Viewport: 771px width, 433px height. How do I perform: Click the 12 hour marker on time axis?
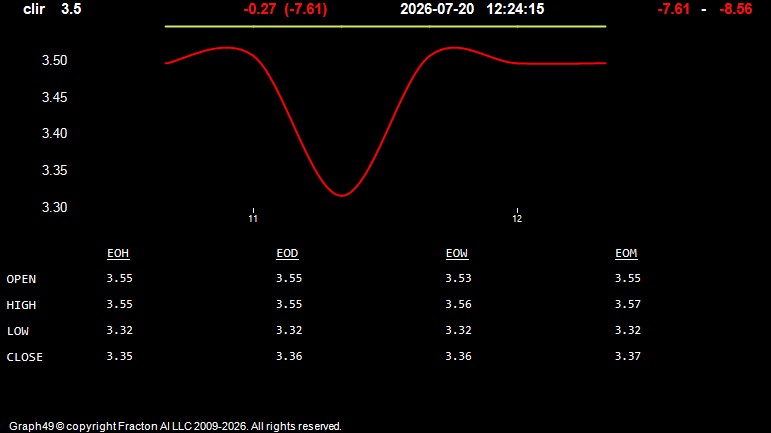(517, 218)
